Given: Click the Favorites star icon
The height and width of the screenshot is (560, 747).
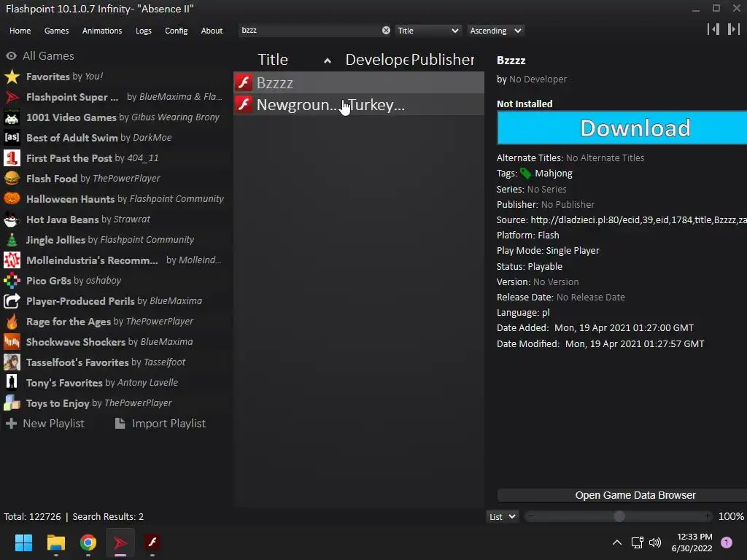Looking at the screenshot, I should 12,77.
